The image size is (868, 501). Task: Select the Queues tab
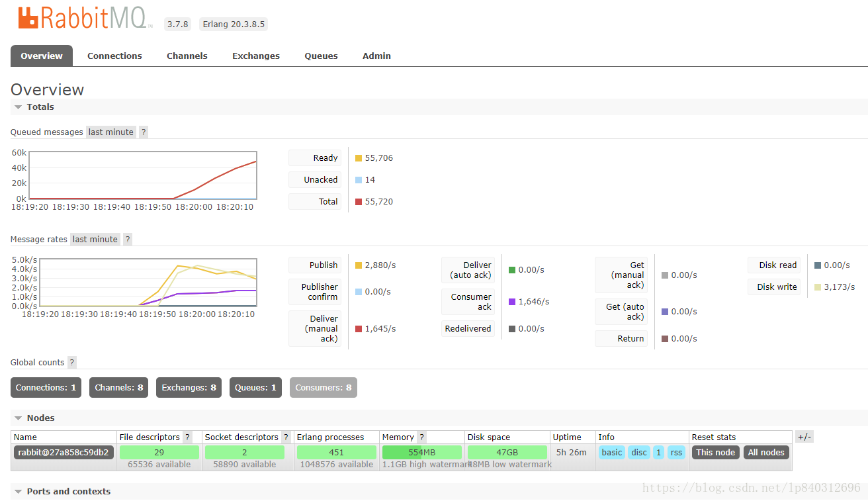click(322, 56)
